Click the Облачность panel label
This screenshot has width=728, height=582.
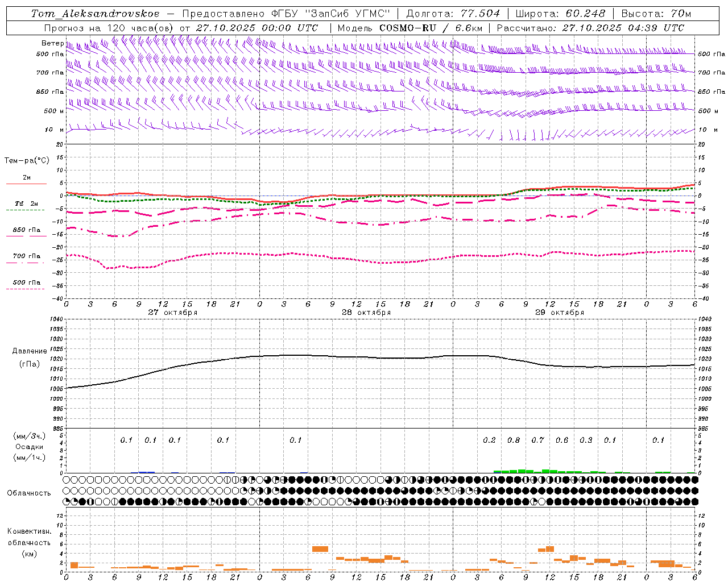29,493
